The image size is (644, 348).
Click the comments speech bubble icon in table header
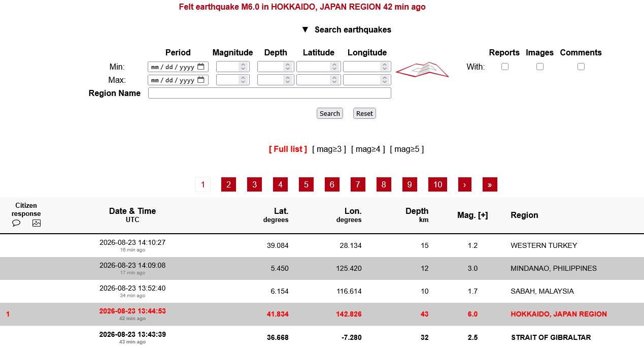tap(16, 223)
